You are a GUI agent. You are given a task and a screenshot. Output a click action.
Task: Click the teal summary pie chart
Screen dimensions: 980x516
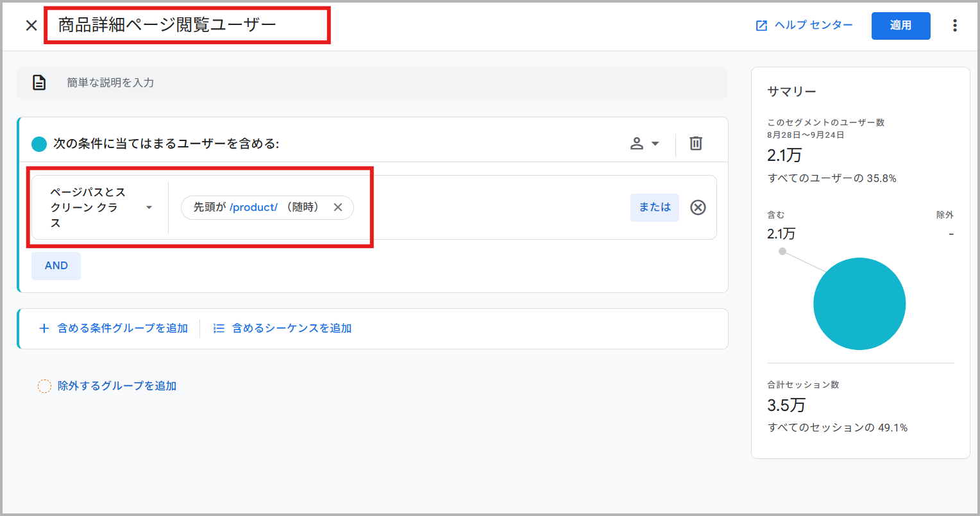pos(859,304)
